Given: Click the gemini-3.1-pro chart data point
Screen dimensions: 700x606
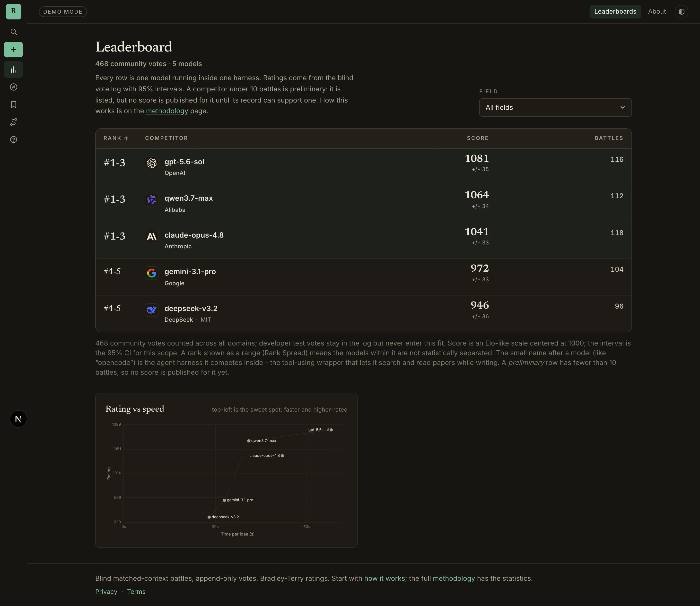Looking at the screenshot, I should pos(224,501).
